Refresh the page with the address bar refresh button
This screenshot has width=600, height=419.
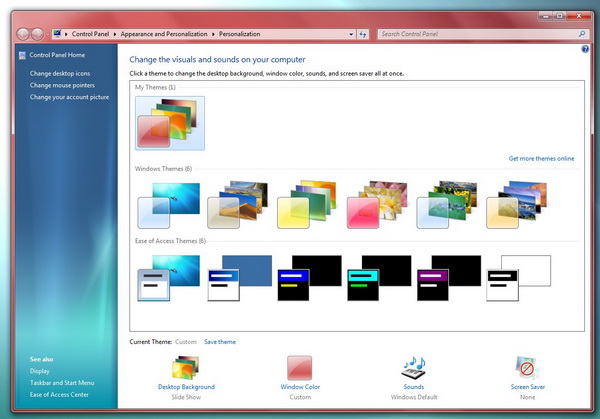[362, 34]
